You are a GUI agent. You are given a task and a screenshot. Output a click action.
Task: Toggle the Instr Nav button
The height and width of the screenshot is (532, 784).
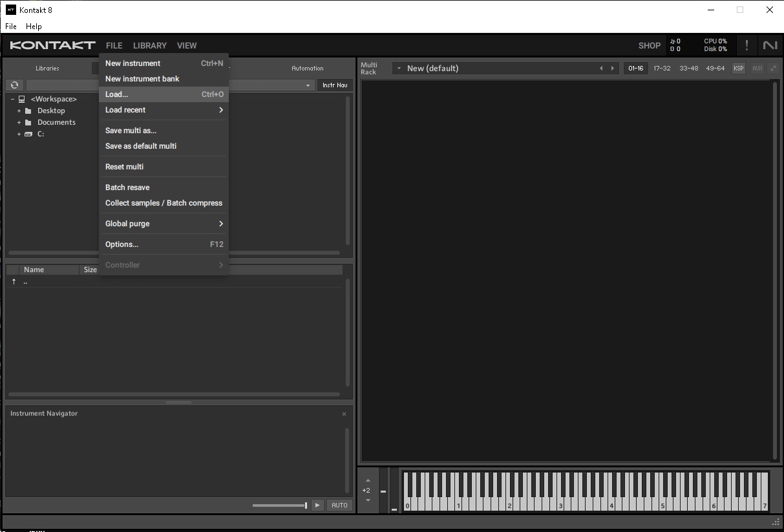[x=335, y=85]
